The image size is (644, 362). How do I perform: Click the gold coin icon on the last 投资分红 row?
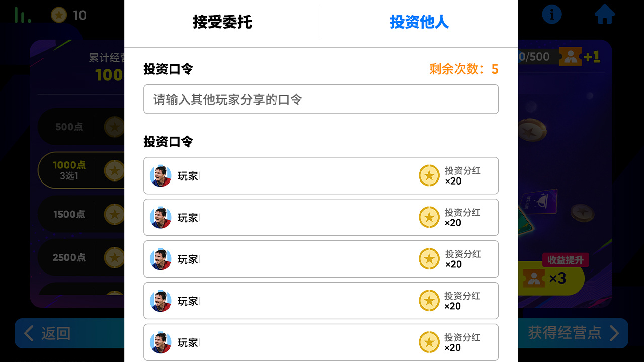click(x=429, y=342)
